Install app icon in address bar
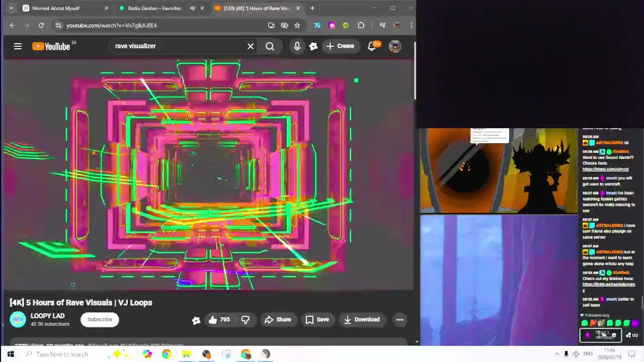The image size is (644, 362). click(x=271, y=25)
